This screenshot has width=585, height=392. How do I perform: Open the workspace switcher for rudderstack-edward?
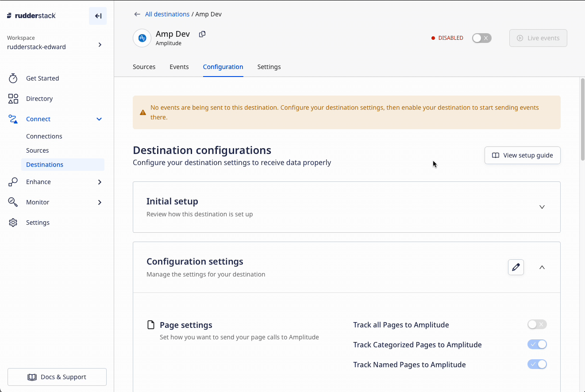coord(100,45)
